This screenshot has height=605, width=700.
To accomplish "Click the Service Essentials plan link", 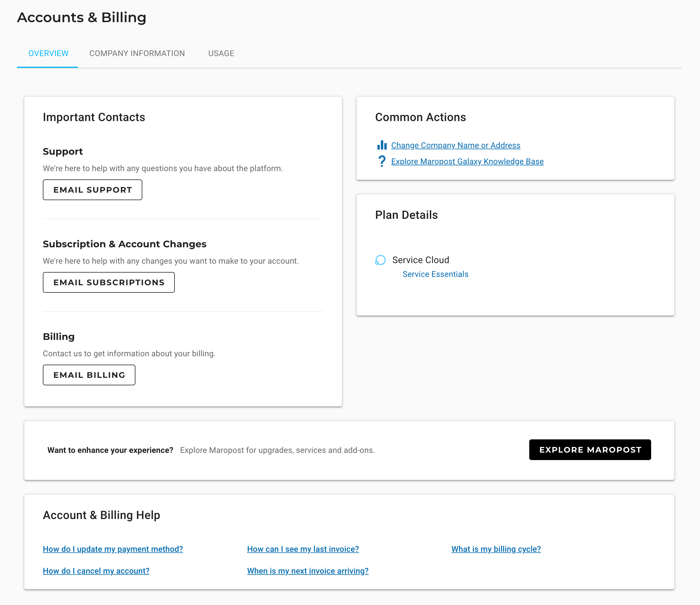I will click(x=435, y=274).
